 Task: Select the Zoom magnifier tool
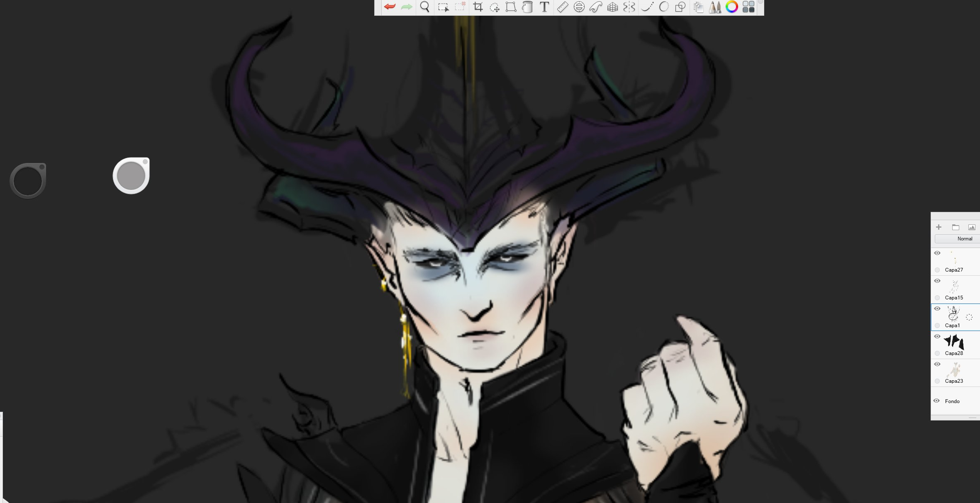click(424, 7)
